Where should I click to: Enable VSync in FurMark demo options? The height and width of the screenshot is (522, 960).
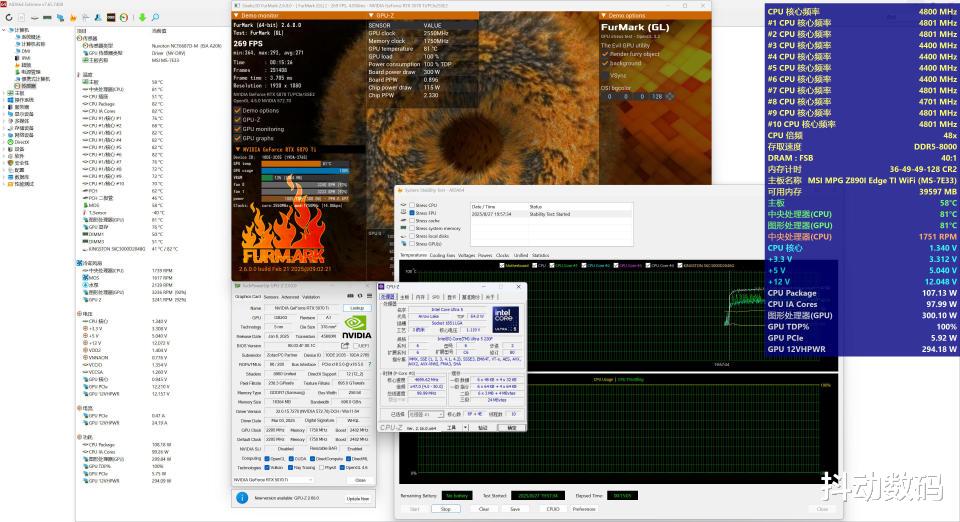605,76
